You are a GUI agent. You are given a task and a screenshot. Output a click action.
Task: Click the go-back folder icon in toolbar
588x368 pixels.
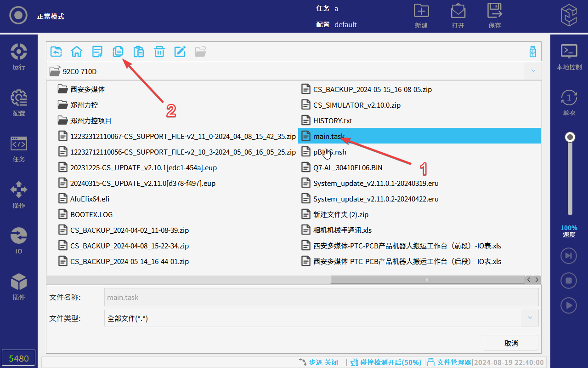[56, 52]
